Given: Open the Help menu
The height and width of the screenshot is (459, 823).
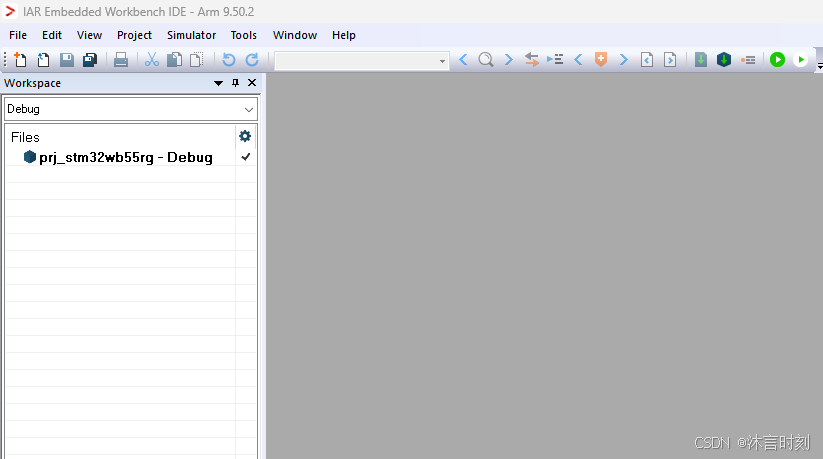Looking at the screenshot, I should coord(344,35).
